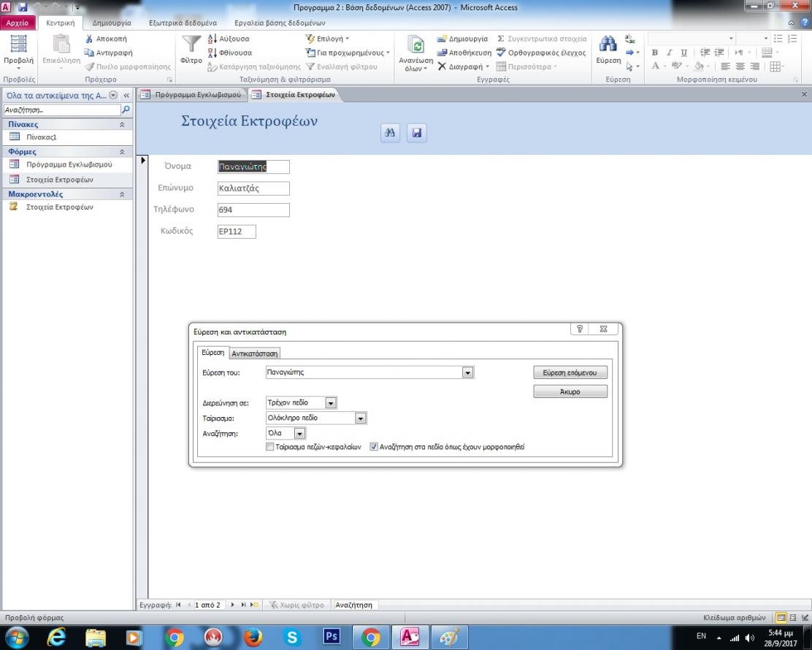
Task: Click the Αποθήκευση record save command
Action: point(464,53)
